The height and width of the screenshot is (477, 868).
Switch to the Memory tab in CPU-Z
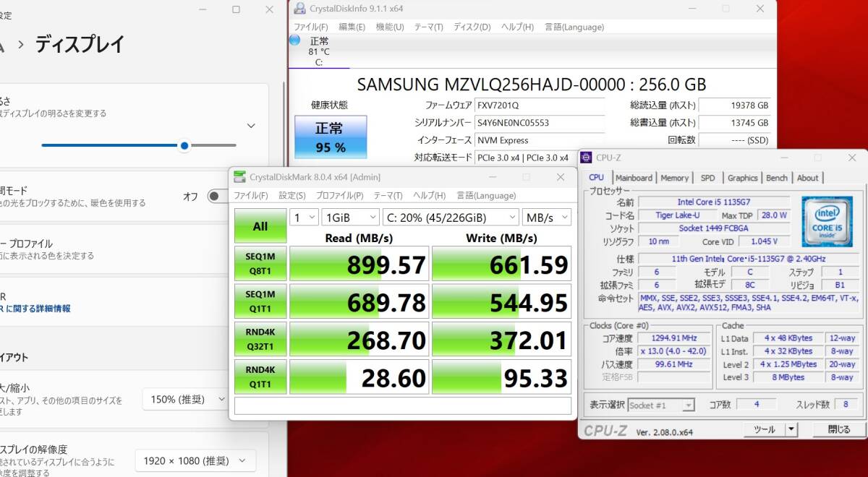click(674, 178)
